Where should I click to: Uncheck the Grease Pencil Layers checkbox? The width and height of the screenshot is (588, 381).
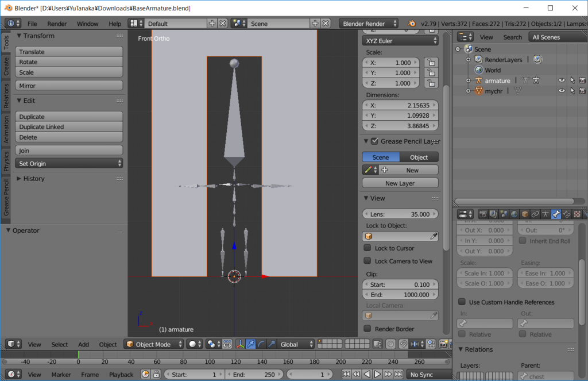(374, 141)
